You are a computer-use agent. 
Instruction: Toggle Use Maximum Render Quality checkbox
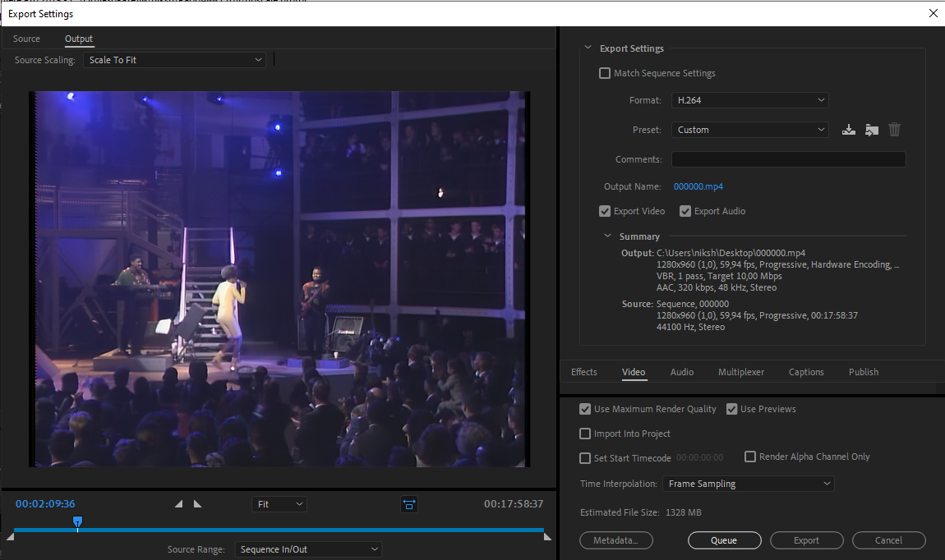(584, 410)
